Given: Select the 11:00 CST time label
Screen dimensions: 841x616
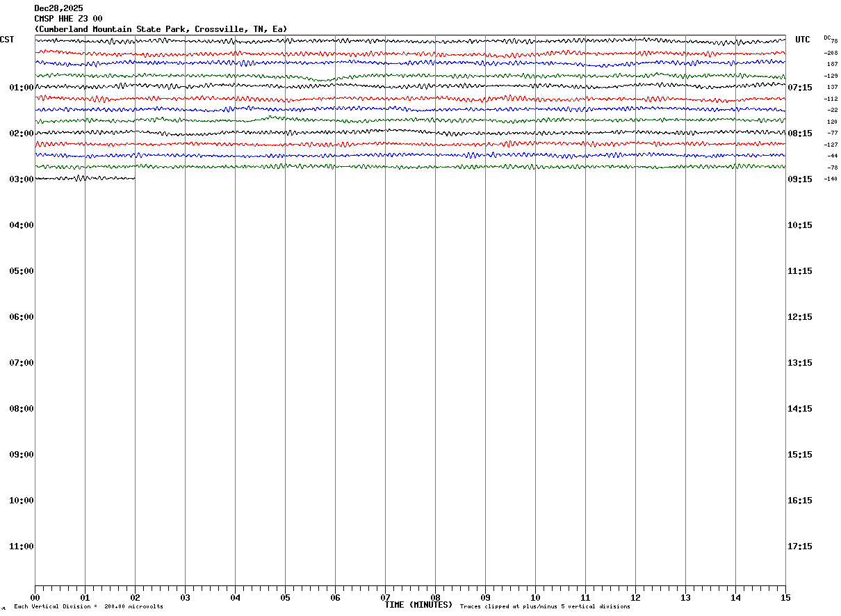Looking at the screenshot, I should [22, 546].
